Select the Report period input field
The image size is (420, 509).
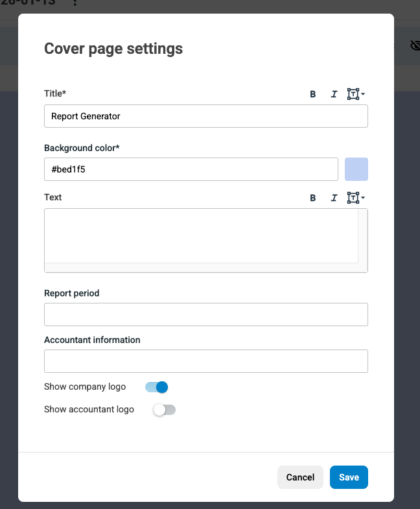(x=206, y=314)
